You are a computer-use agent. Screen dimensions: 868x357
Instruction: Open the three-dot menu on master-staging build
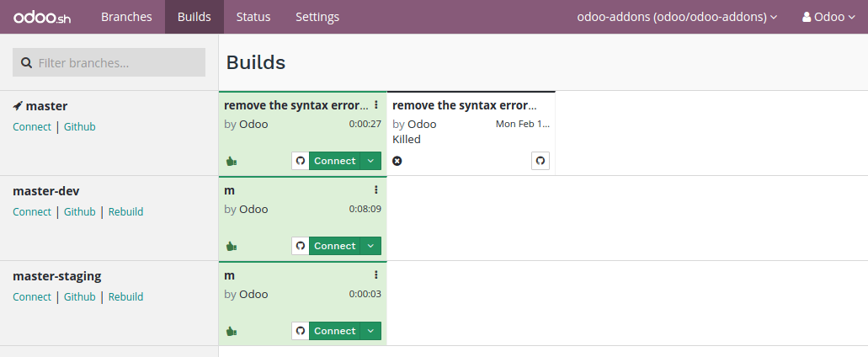[x=376, y=275]
